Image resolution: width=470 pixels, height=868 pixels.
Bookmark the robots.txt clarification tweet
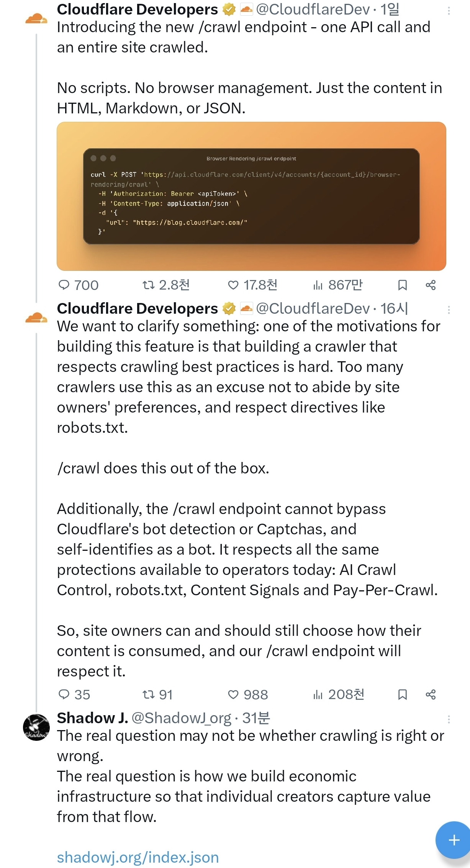tap(402, 694)
